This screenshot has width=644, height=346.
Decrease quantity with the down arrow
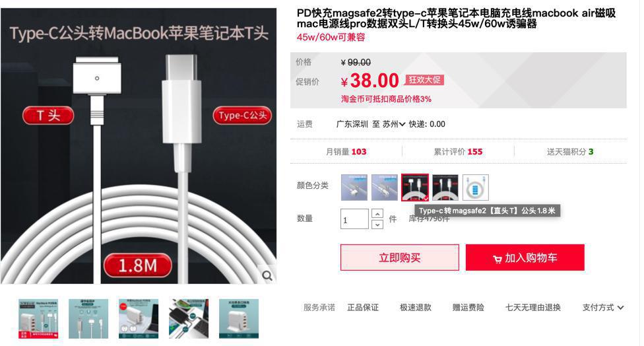[x=377, y=225]
